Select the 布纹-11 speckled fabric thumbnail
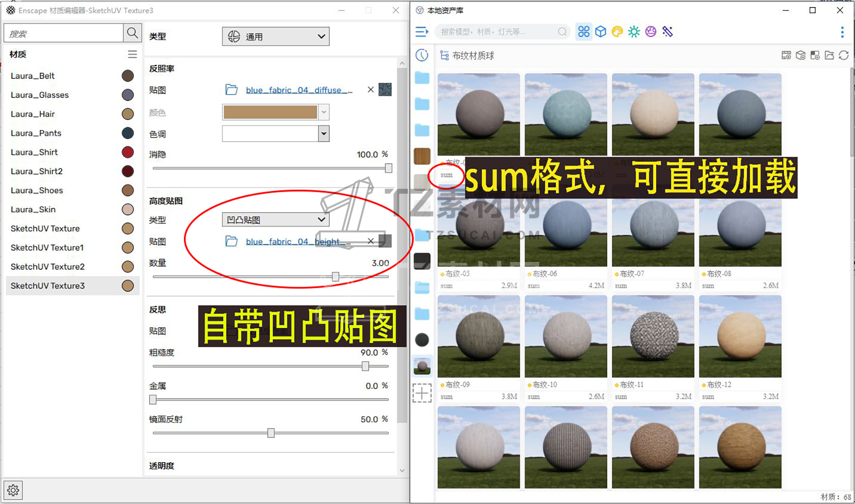Image resolution: width=855 pixels, height=504 pixels. (x=653, y=336)
